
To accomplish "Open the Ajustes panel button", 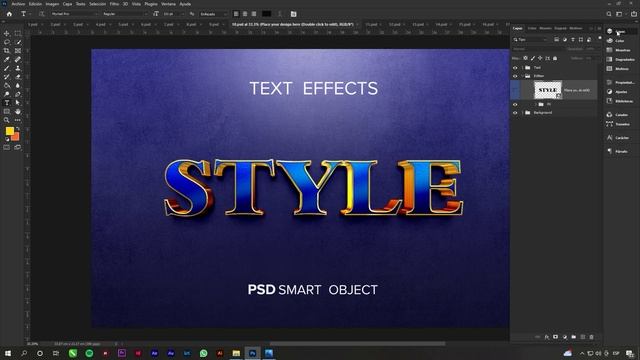I will 617,91.
